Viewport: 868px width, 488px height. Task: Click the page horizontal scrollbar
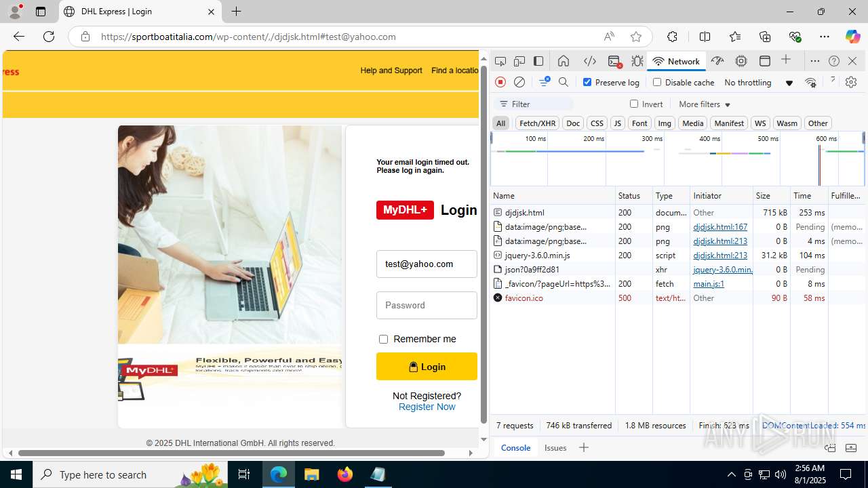click(x=231, y=453)
